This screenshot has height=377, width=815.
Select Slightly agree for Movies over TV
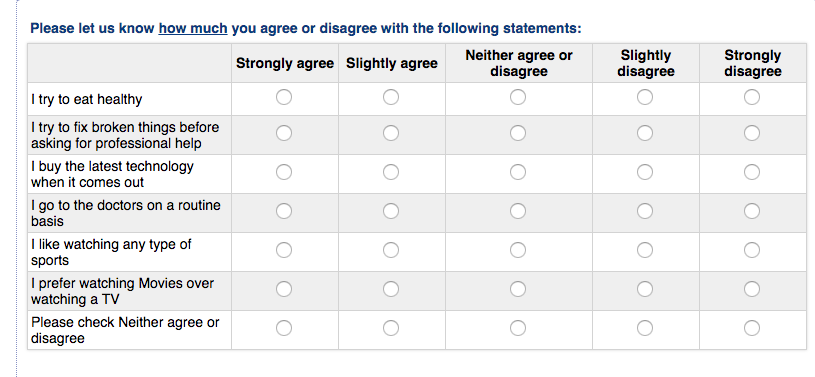(x=391, y=289)
